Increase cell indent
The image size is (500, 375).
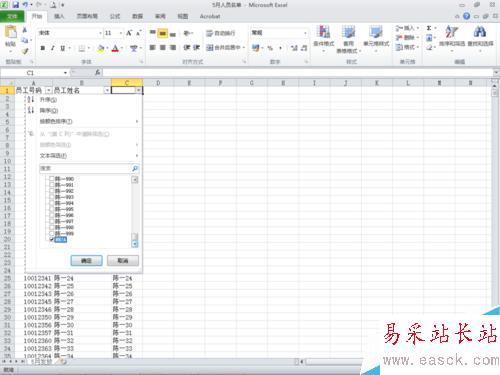(x=196, y=48)
